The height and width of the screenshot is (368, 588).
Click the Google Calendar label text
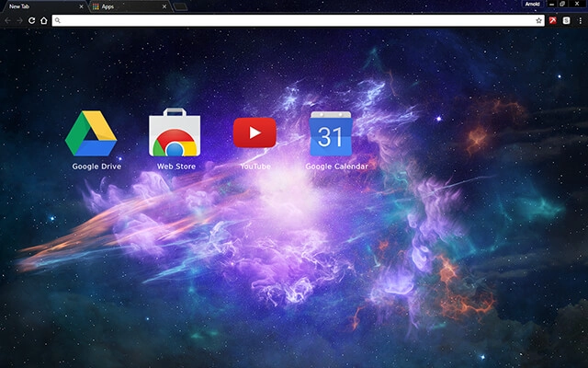click(337, 167)
